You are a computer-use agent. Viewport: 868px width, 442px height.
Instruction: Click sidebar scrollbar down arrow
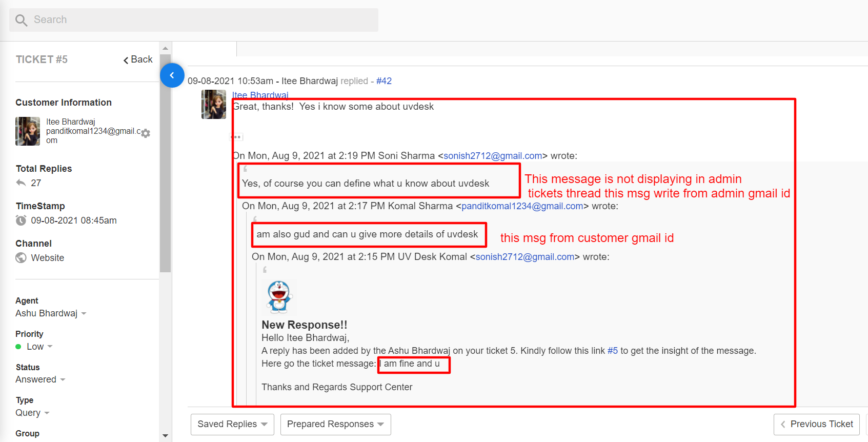tap(165, 436)
